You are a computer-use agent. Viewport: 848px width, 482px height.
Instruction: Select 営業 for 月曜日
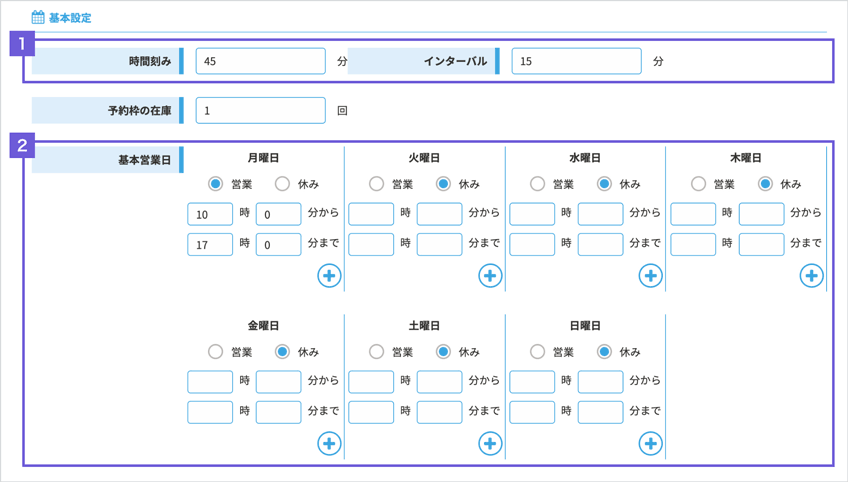click(215, 184)
